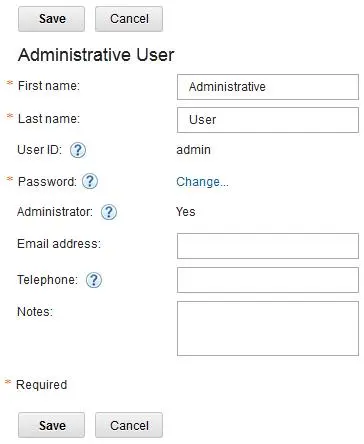The image size is (364, 444).
Task: Click the Email address label
Action: pyautogui.click(x=59, y=244)
